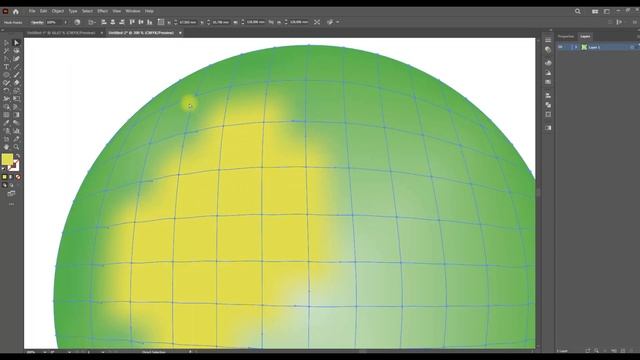Select the Hand tool
This screenshot has width=640, height=360.
pyautogui.click(x=6, y=147)
